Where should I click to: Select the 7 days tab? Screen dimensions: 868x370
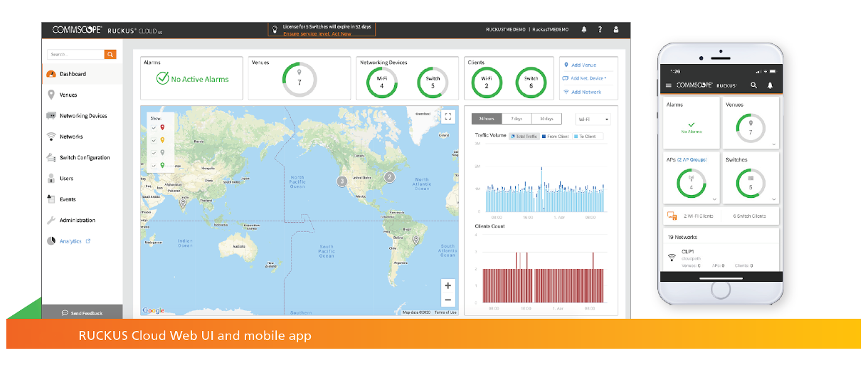point(516,119)
